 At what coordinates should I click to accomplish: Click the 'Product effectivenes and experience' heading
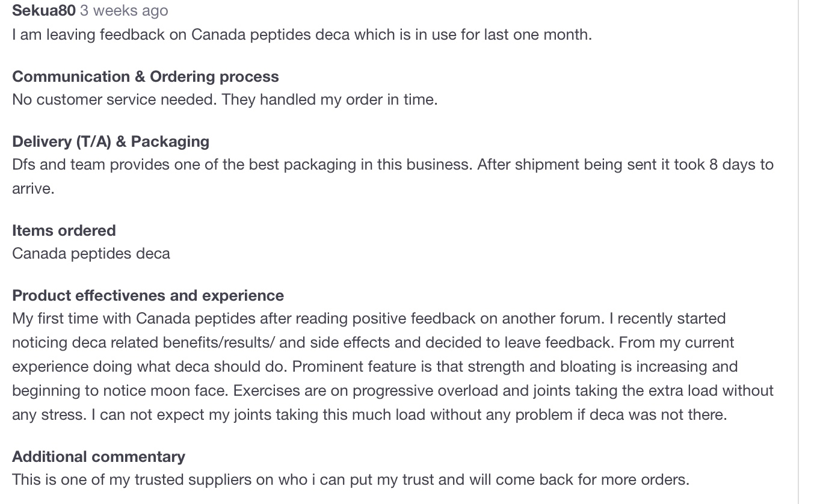click(148, 296)
